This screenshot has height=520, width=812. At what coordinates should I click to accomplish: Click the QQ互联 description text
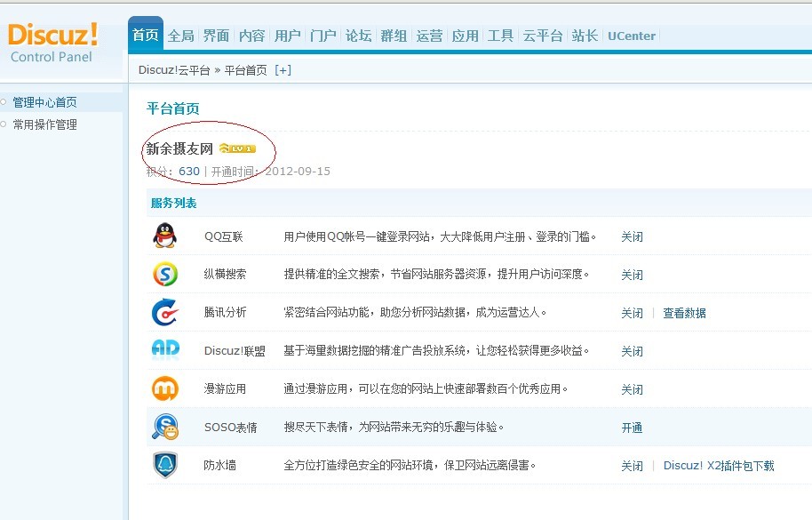[x=440, y=236]
